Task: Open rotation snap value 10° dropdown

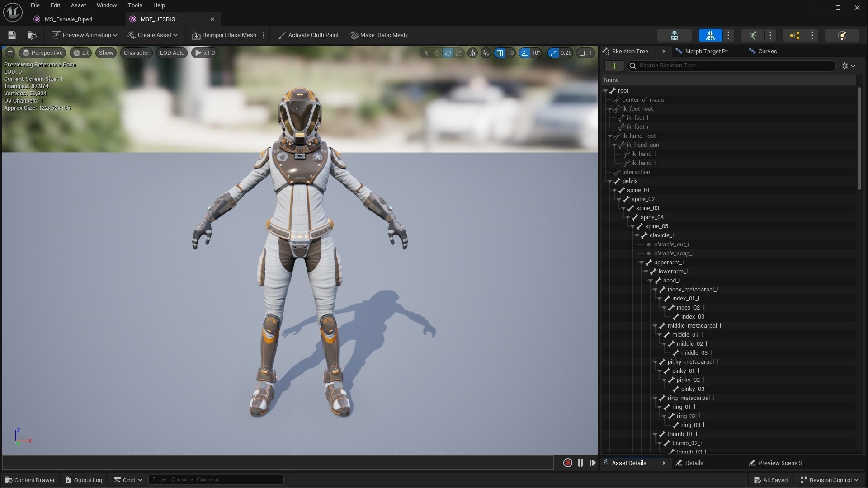Action: click(536, 53)
